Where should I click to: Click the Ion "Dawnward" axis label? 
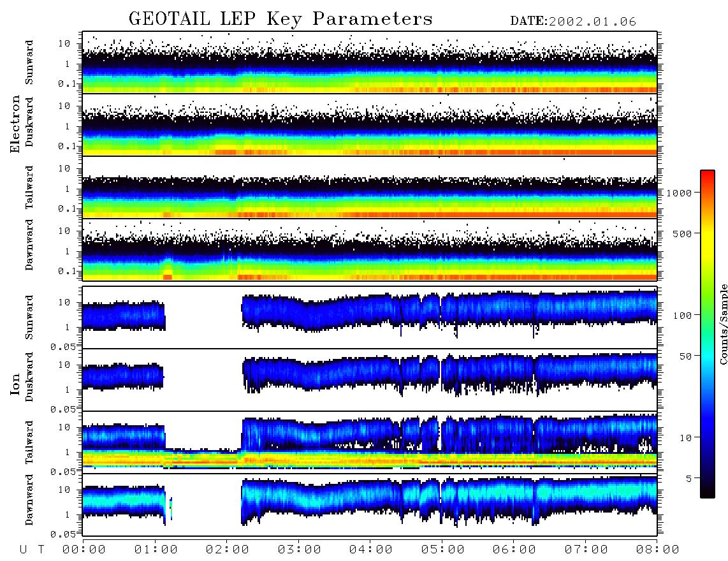point(29,500)
